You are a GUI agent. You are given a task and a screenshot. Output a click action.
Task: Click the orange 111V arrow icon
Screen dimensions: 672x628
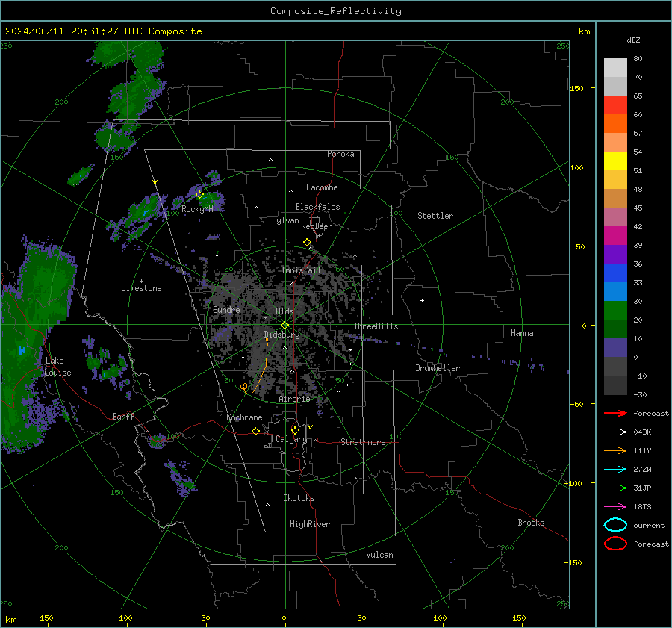tap(615, 450)
